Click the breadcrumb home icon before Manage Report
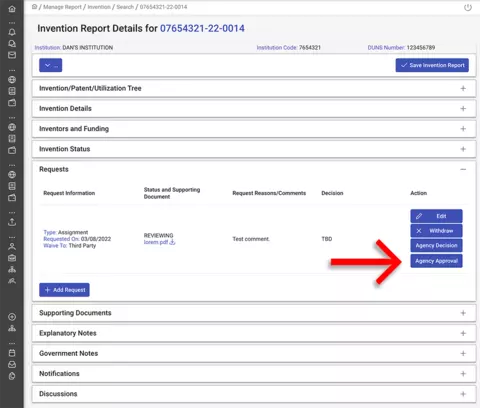 click(35, 7)
